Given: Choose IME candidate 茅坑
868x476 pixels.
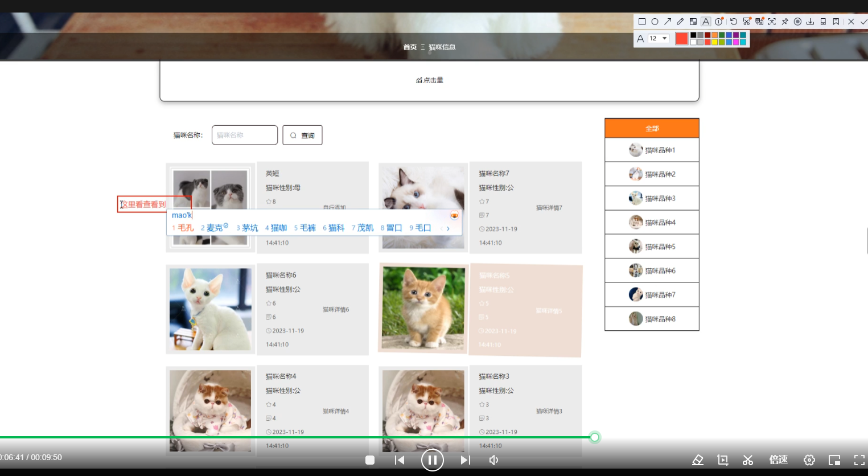Looking at the screenshot, I should point(247,228).
